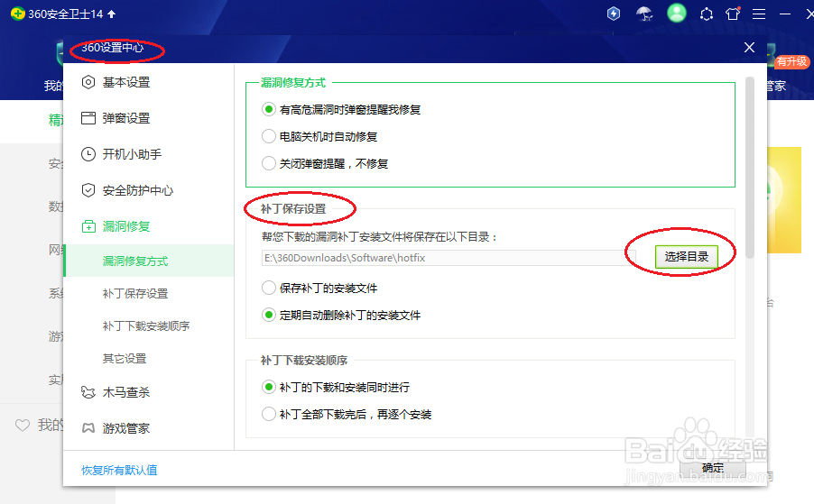This screenshot has width=814, height=504.
Task: Click the 基本设置 gear icon
Action: pyautogui.click(x=88, y=82)
